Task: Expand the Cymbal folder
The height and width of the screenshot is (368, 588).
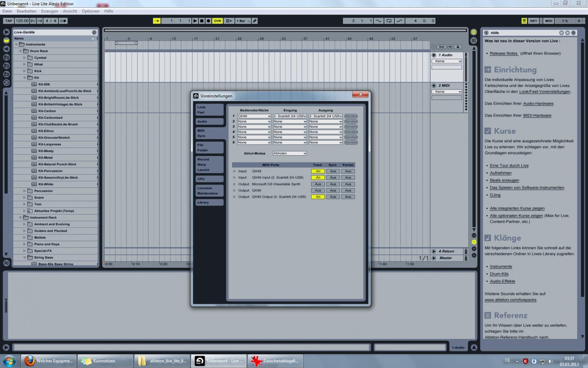Action: 25,58
